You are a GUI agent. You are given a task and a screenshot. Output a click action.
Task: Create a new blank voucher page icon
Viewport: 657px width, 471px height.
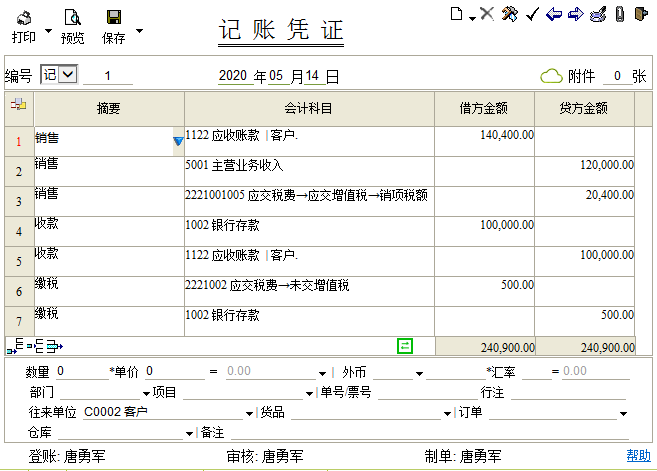click(456, 14)
